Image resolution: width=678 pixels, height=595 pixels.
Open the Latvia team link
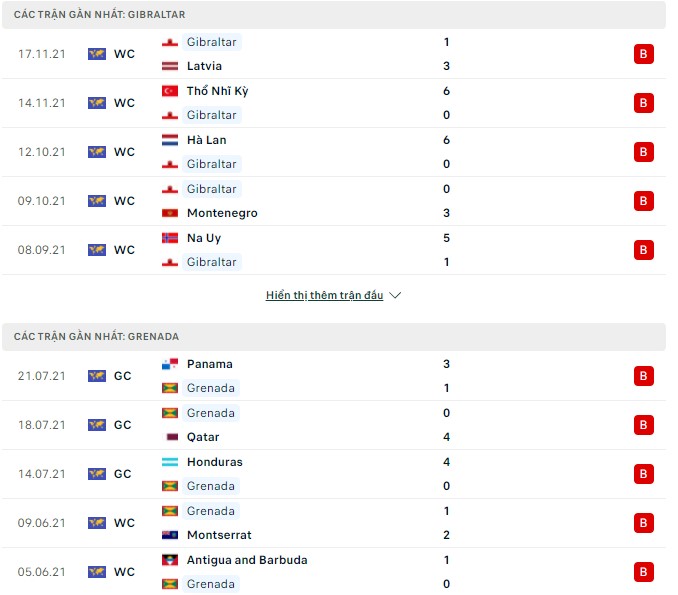204,66
